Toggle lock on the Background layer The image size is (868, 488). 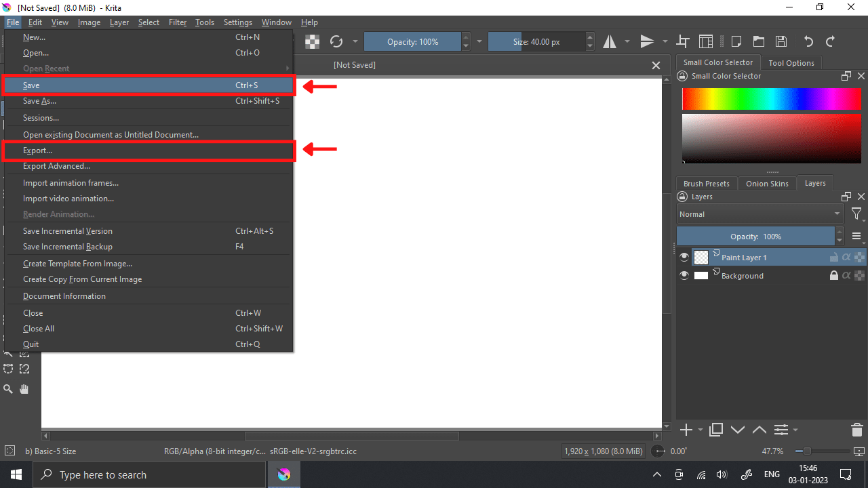[834, 276]
